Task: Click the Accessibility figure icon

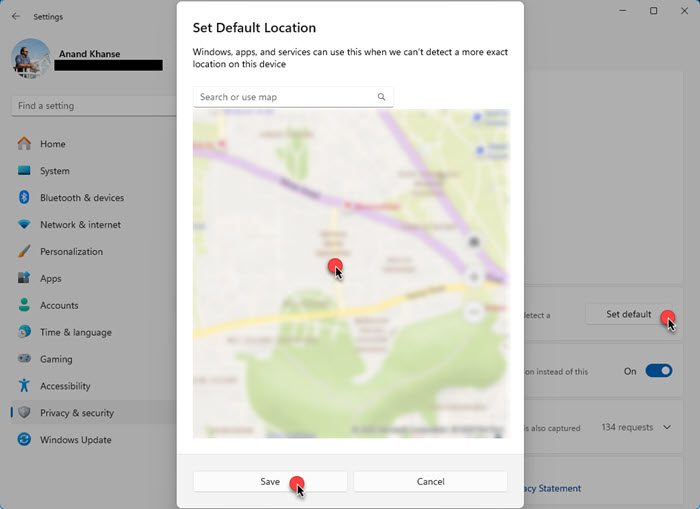Action: [24, 385]
